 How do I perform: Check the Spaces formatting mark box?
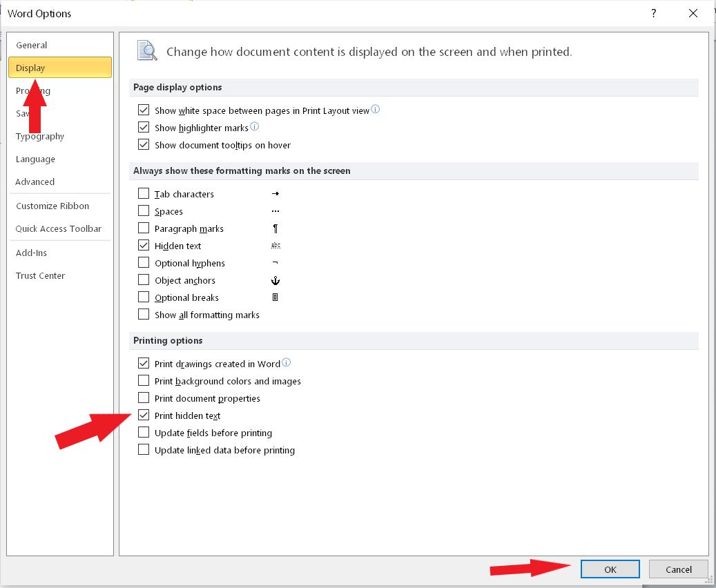(x=144, y=211)
